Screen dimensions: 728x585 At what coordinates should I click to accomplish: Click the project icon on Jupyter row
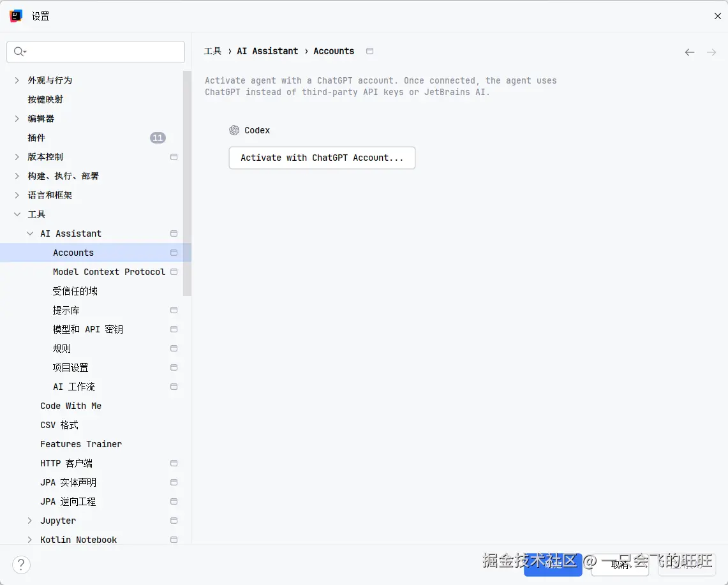click(x=174, y=521)
